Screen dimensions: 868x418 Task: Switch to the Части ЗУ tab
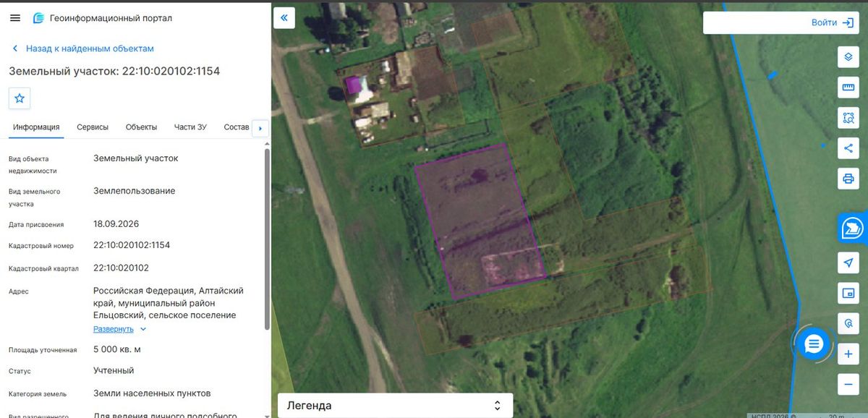pos(190,127)
